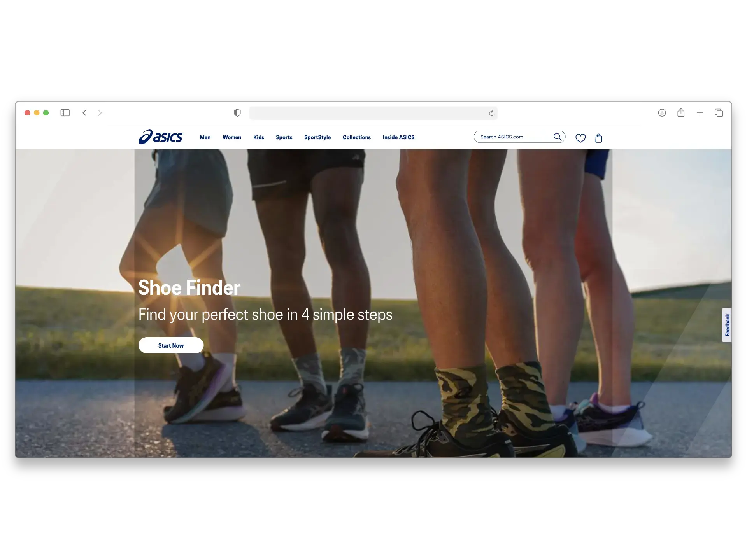Screen dimensions: 747x560
Task: Click the search magnifier icon
Action: tap(558, 136)
